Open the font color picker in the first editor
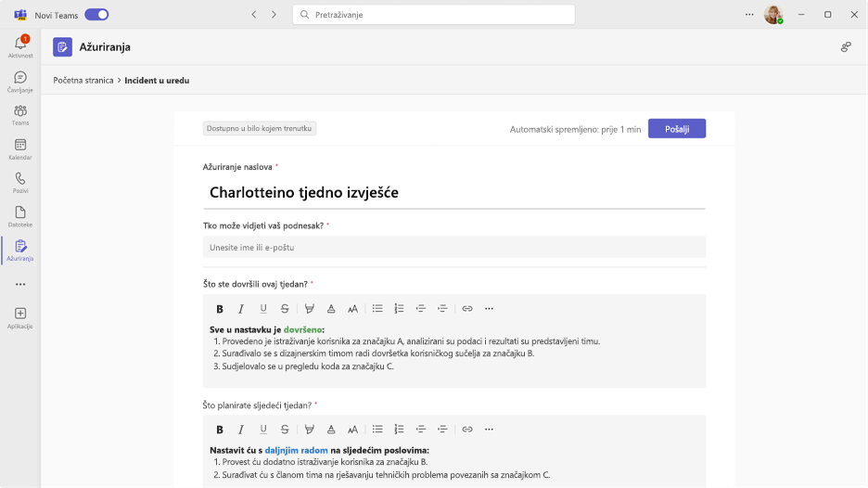The height and width of the screenshot is (488, 868). click(x=331, y=309)
